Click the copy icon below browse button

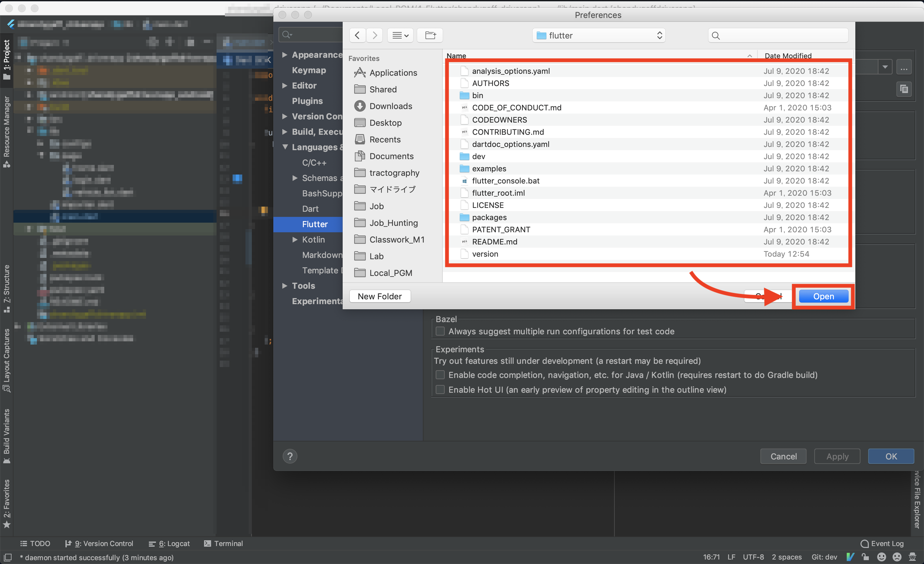pos(904,89)
